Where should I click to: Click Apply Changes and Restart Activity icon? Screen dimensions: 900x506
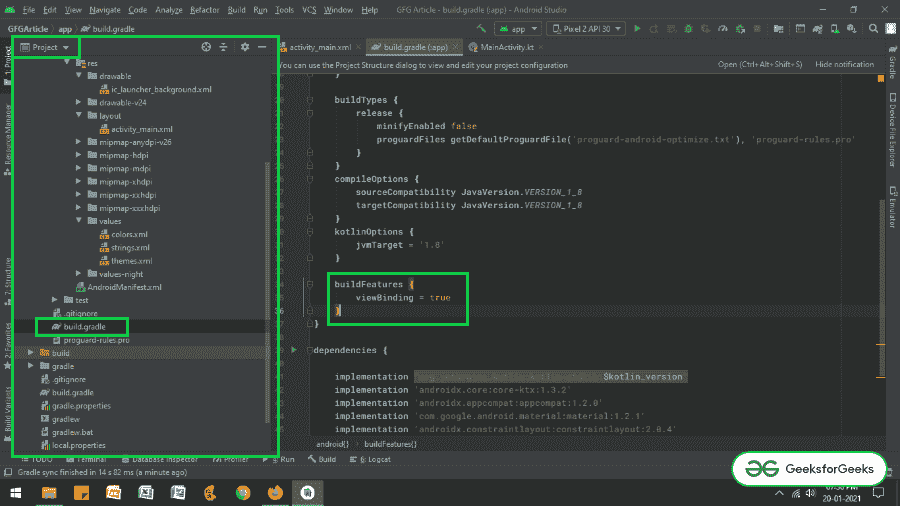click(654, 29)
